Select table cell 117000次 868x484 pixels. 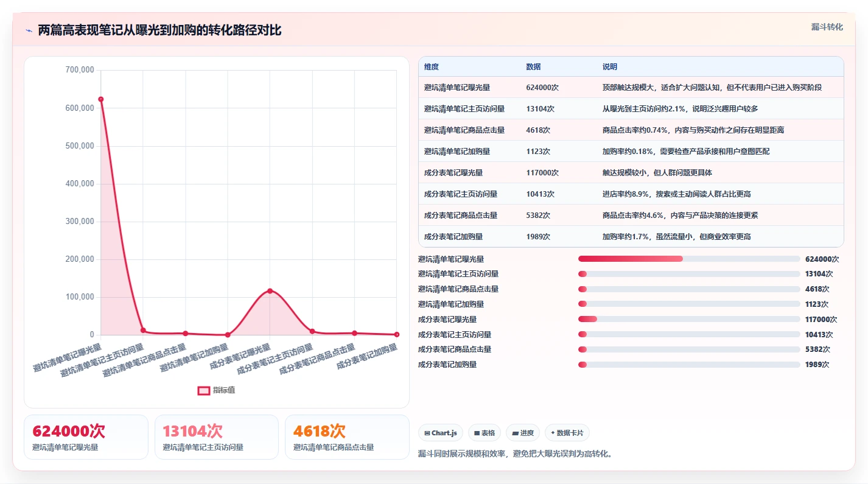(x=542, y=173)
